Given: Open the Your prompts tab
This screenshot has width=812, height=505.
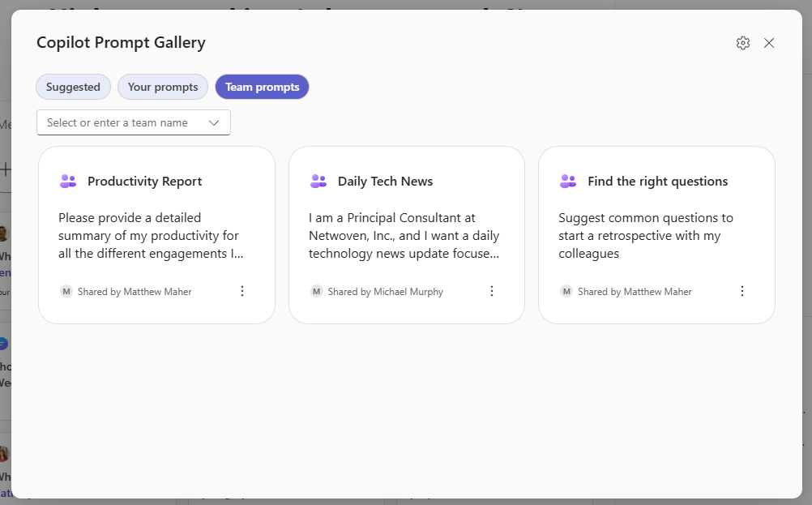Looking at the screenshot, I should coord(163,87).
